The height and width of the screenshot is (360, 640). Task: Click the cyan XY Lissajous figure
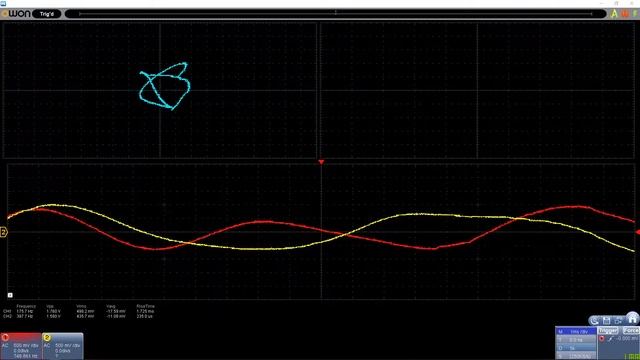tap(164, 86)
